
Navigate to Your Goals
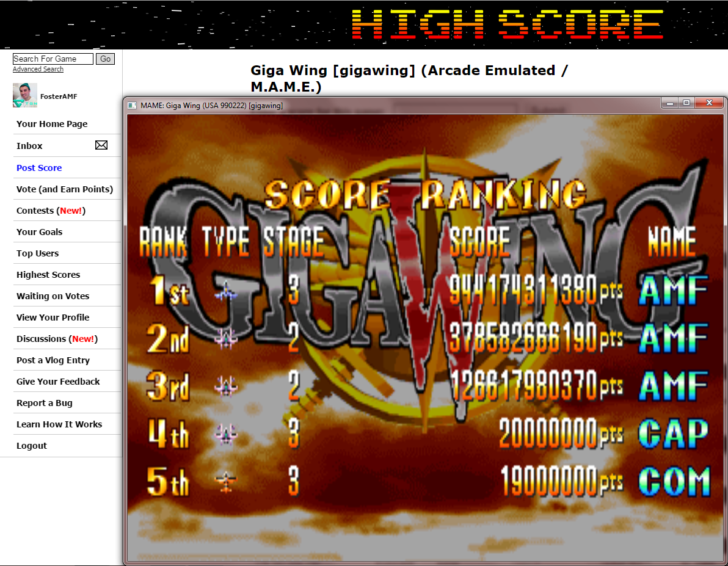[x=39, y=232]
